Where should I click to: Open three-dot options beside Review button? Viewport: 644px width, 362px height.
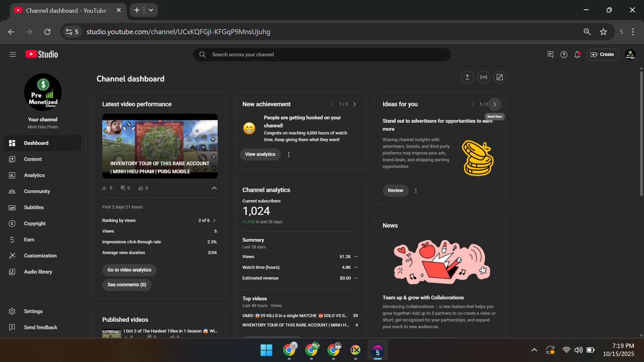[416, 191]
